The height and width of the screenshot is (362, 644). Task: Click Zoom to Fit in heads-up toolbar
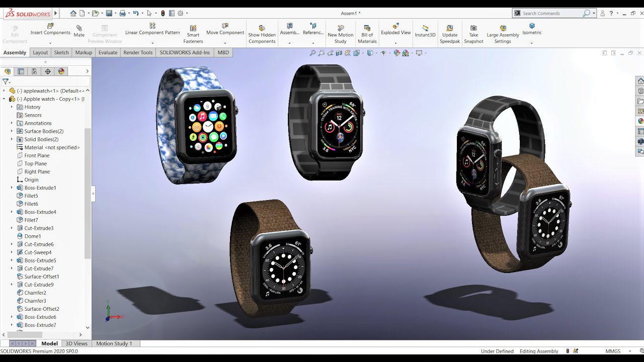click(312, 53)
